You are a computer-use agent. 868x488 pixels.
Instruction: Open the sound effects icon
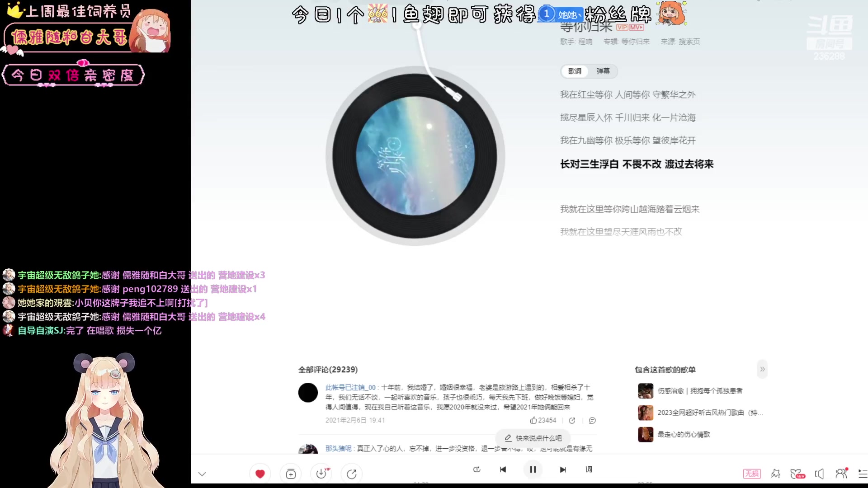coord(776,474)
